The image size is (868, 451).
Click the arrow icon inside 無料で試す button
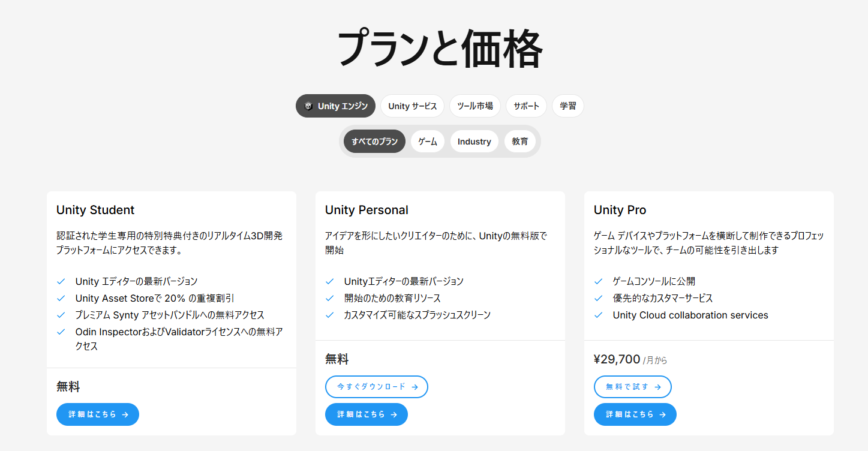coord(658,387)
